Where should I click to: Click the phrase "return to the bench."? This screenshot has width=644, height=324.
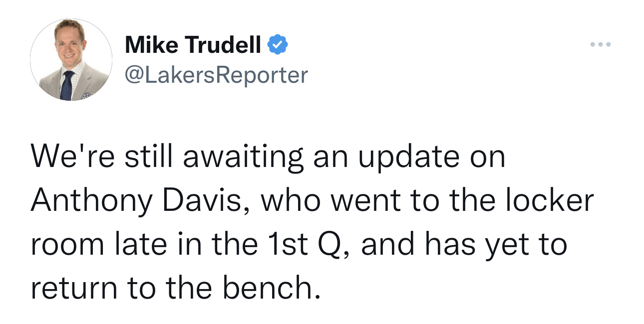pyautogui.click(x=176, y=288)
